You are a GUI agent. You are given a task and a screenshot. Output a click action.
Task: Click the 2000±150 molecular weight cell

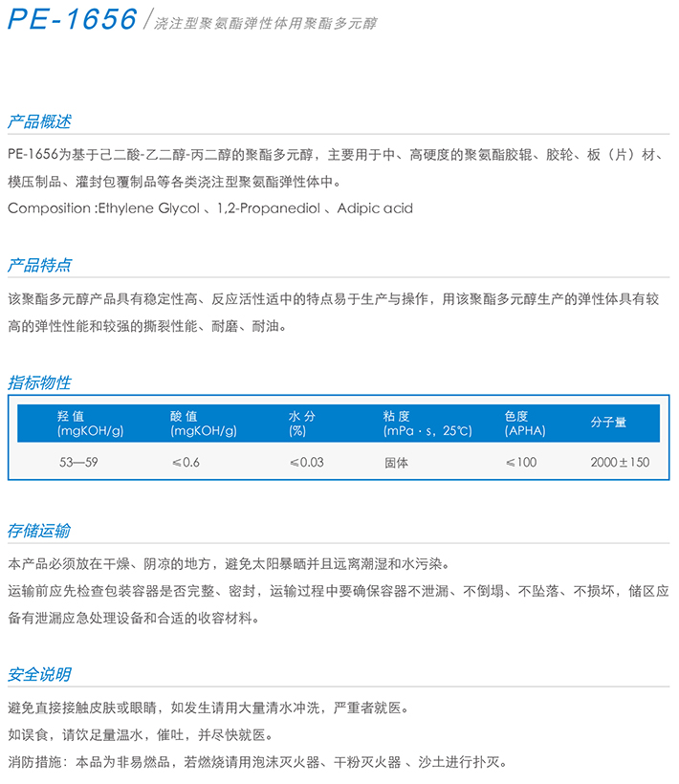pyautogui.click(x=620, y=463)
